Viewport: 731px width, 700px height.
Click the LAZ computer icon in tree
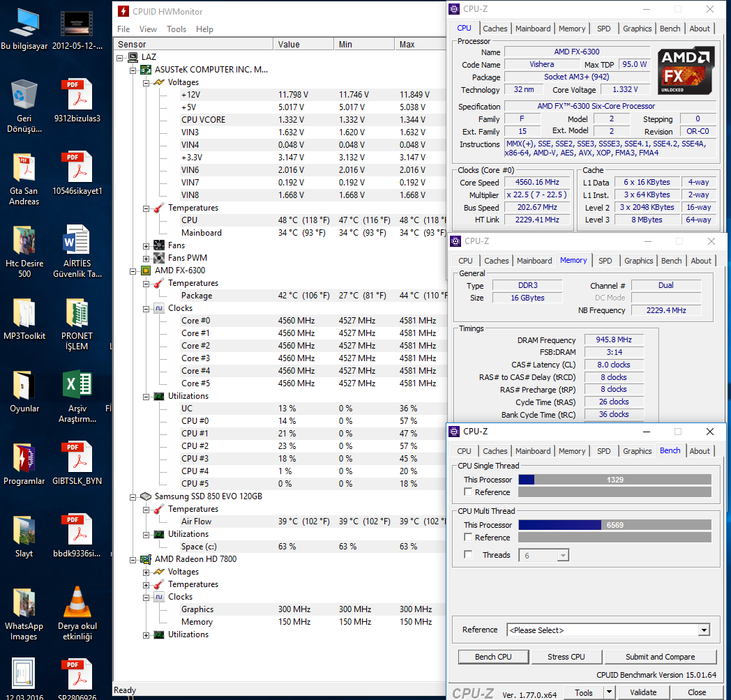tap(133, 57)
